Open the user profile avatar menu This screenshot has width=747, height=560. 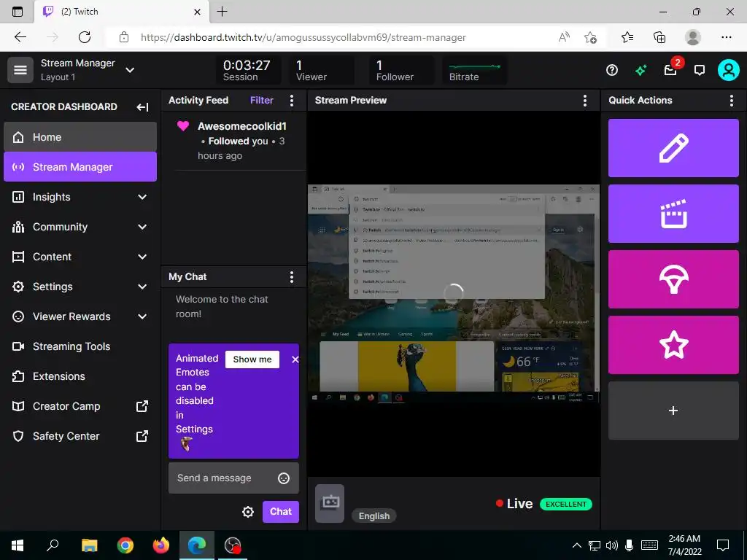tap(729, 70)
